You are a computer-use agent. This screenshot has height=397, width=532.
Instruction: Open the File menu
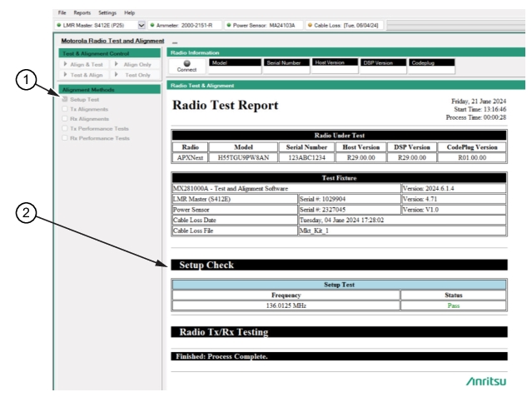(x=62, y=12)
